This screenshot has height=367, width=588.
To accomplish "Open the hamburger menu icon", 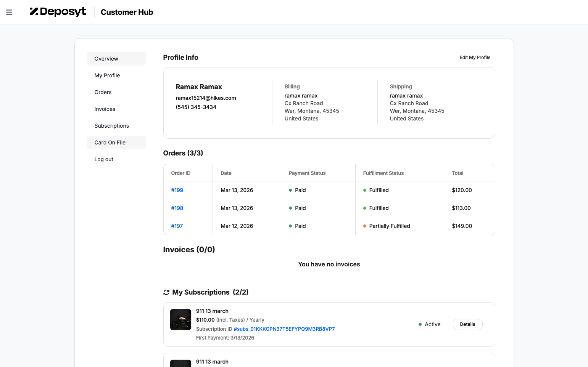I will 9,12.
